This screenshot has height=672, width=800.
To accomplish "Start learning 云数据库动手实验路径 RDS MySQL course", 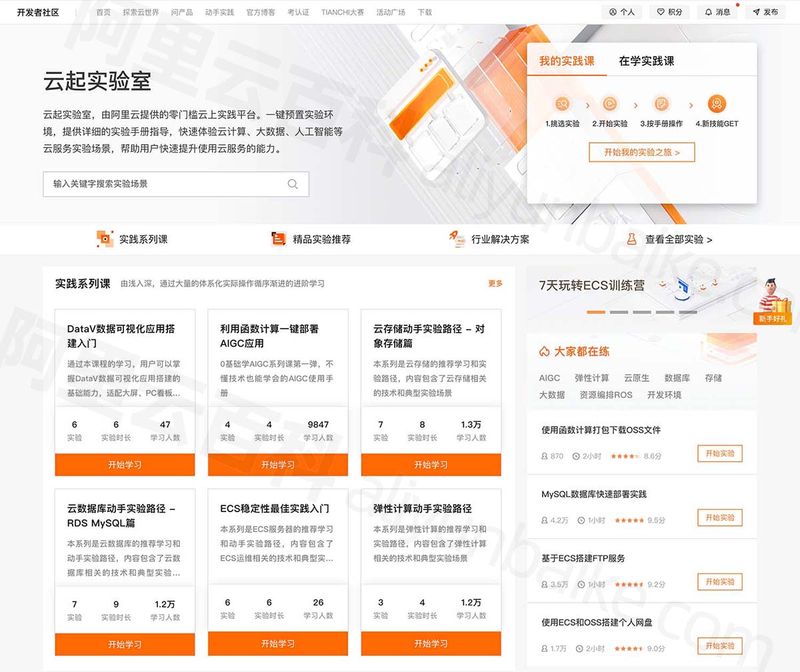I will 125,644.
